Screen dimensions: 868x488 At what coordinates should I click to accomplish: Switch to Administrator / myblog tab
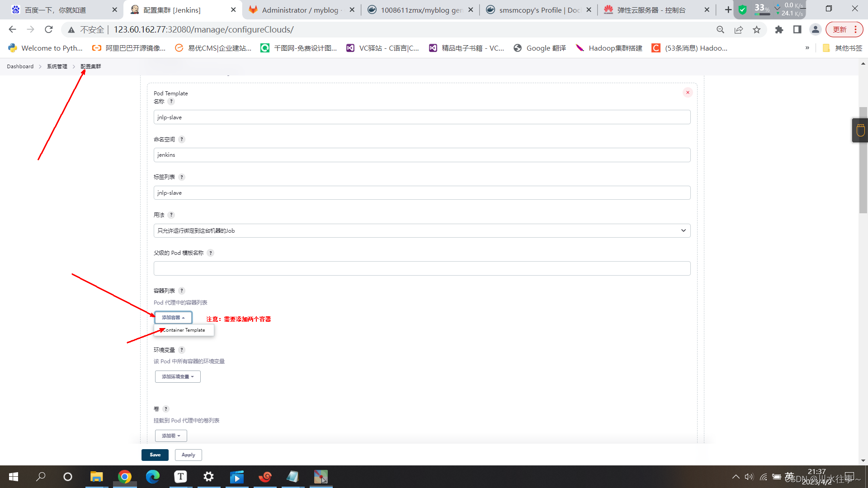(x=301, y=10)
